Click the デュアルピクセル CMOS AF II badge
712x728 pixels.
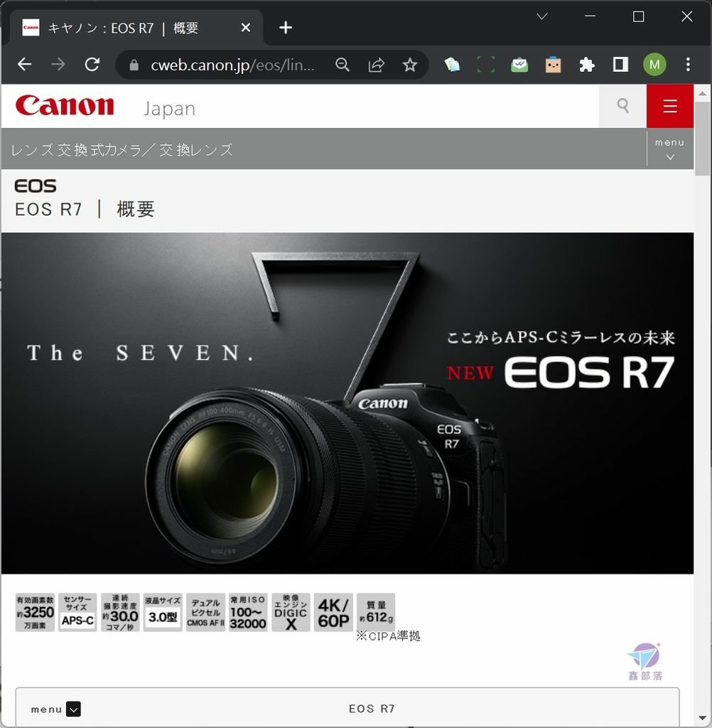click(205, 612)
